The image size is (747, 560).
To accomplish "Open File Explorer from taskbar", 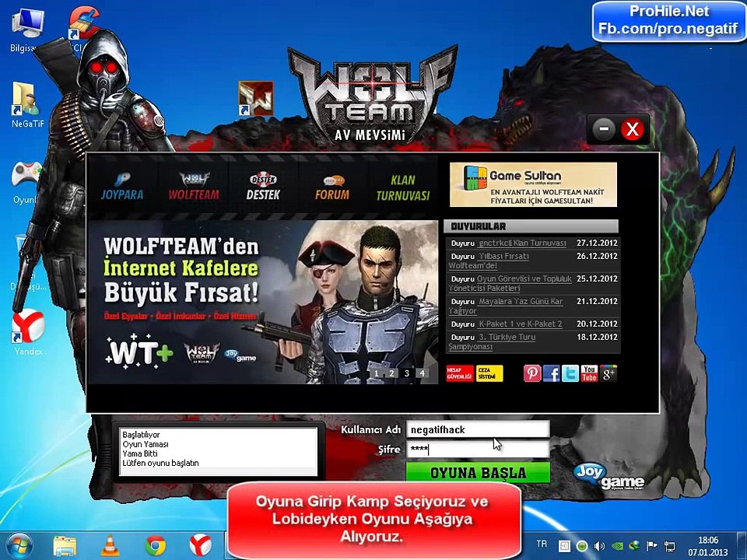I will pos(65,546).
